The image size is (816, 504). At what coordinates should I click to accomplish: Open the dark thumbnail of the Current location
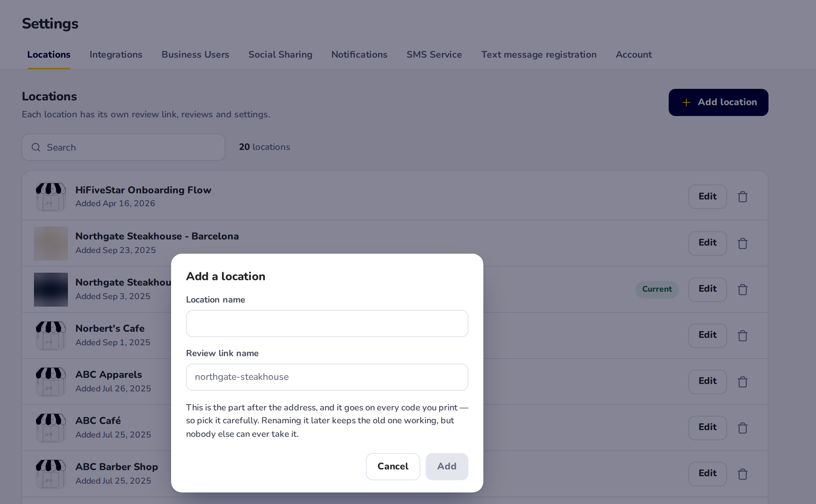tap(51, 289)
